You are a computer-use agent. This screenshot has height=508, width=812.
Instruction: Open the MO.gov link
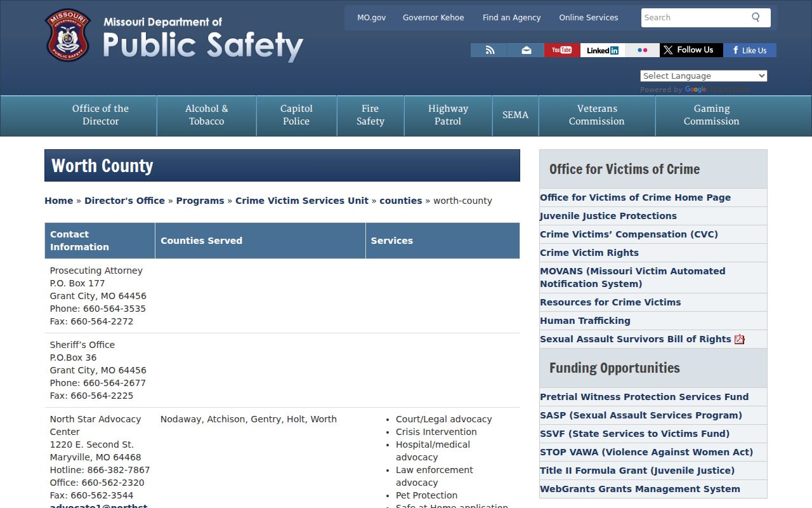371,18
